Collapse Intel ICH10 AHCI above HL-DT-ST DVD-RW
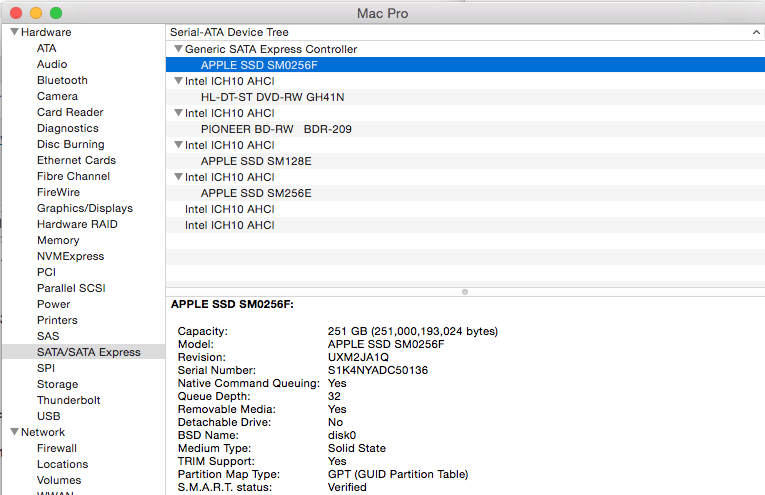Viewport: 765px width, 495px height. 179,81
